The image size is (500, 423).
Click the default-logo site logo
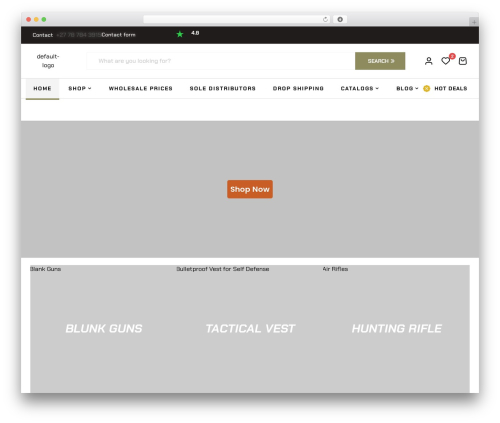(48, 61)
